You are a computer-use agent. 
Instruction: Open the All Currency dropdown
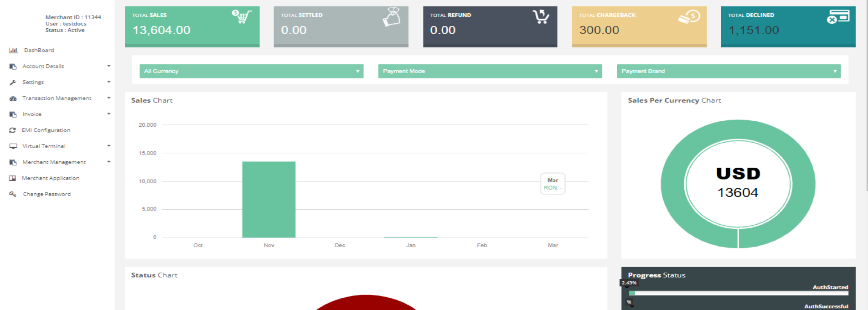point(251,71)
